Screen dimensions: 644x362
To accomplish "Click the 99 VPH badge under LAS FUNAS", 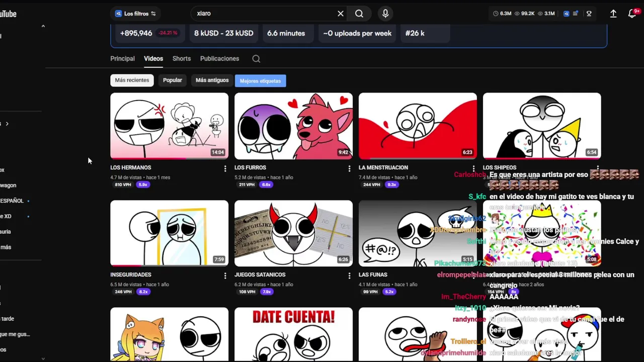I will point(370,292).
